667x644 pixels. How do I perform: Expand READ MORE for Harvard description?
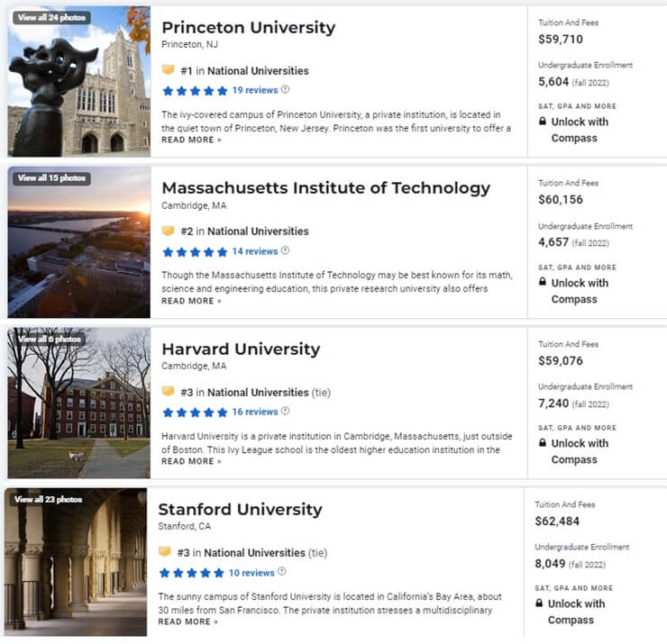pos(191,461)
